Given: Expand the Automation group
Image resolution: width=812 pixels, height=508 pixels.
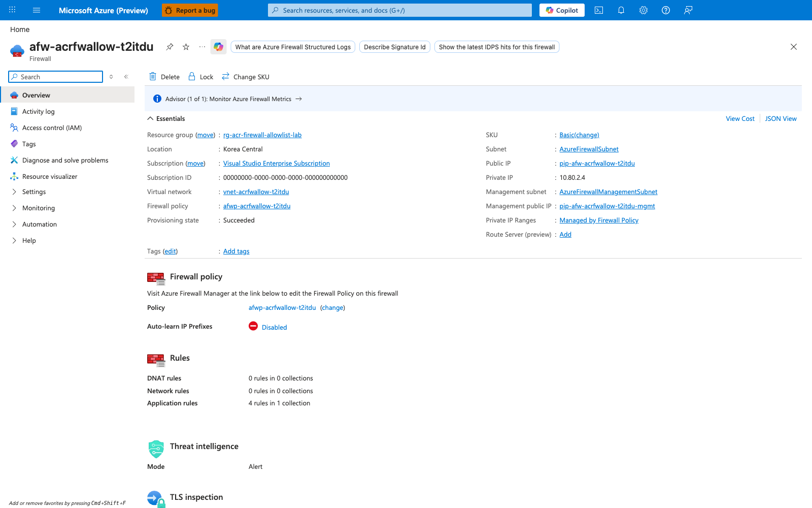Looking at the screenshot, I should coord(67,224).
